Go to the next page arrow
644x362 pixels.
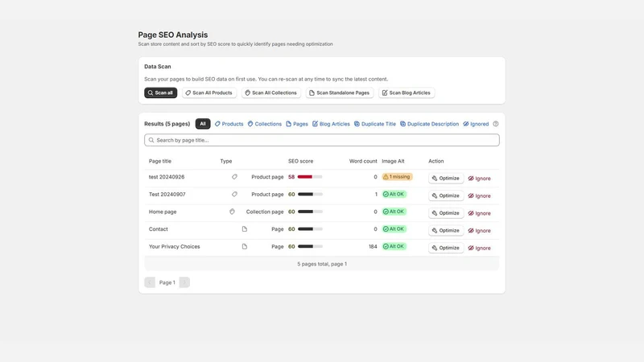point(184,282)
